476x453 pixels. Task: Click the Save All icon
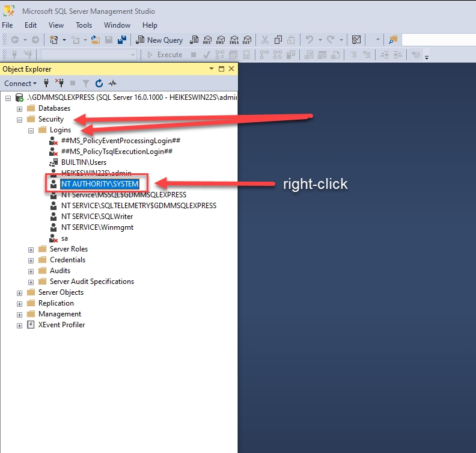(x=122, y=40)
